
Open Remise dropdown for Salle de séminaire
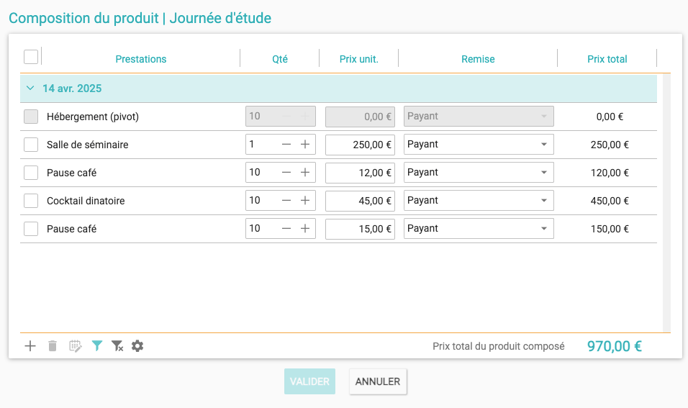pos(478,145)
